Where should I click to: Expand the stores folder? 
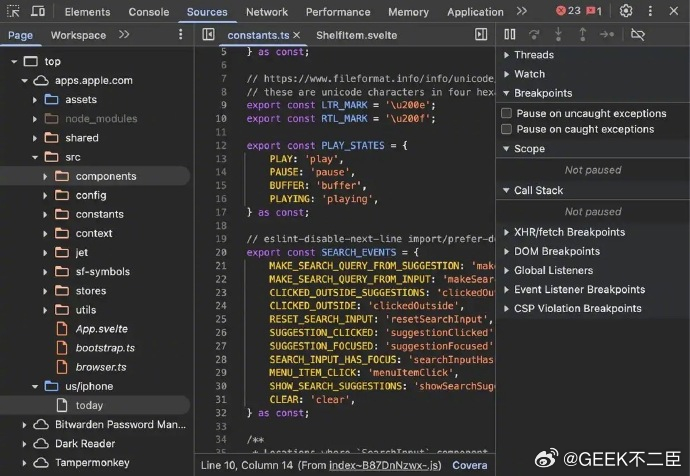[x=45, y=291]
